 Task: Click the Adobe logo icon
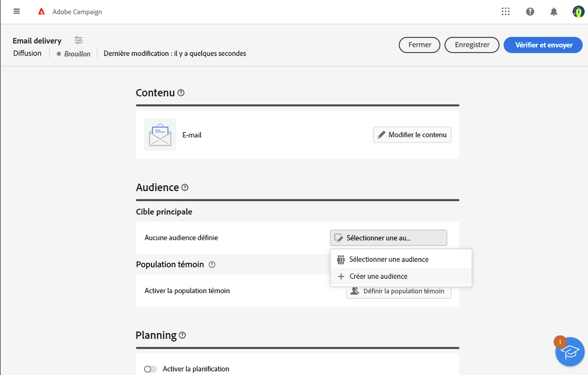coord(41,12)
